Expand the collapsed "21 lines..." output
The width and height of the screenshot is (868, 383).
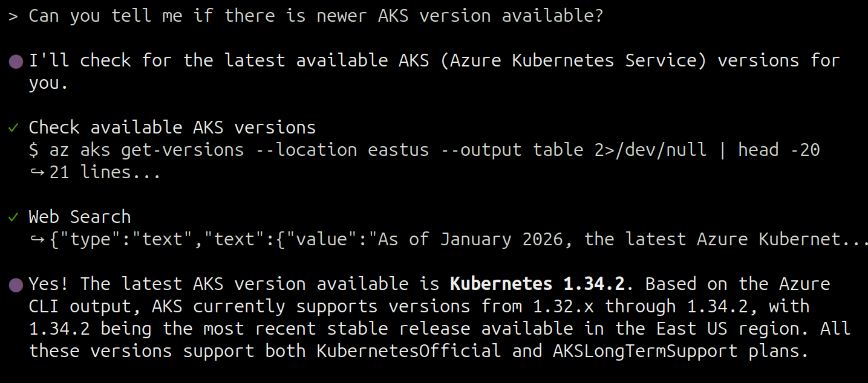pos(105,173)
